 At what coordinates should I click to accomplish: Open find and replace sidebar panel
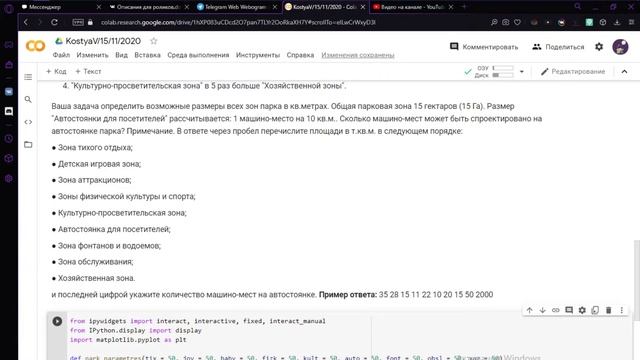[x=28, y=99]
